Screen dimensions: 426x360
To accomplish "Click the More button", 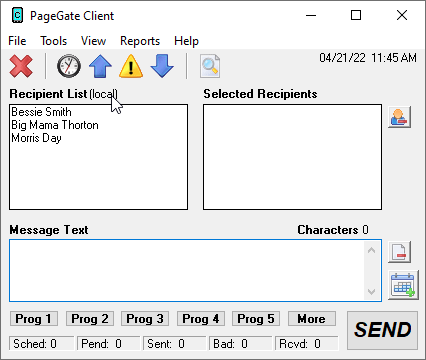I will tap(312, 319).
